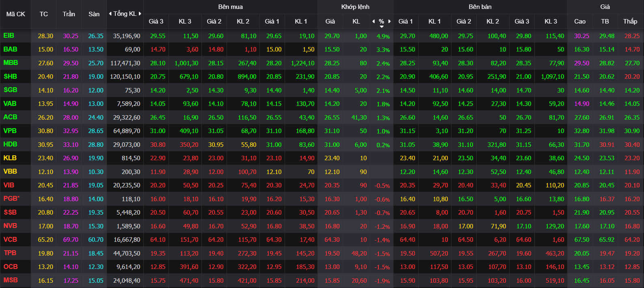This screenshot has width=644, height=288.
Task: Click VPB floor price 28.65
Action: pyautogui.click(x=96, y=131)
